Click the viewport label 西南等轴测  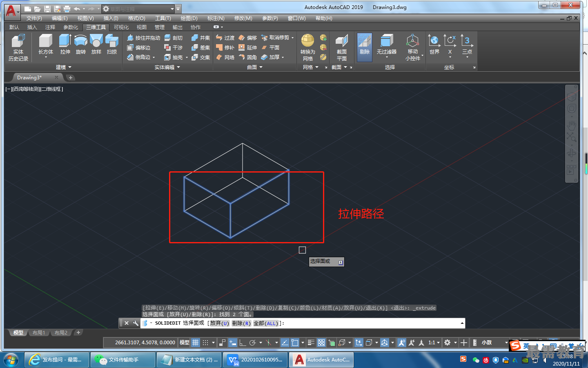tap(27, 89)
